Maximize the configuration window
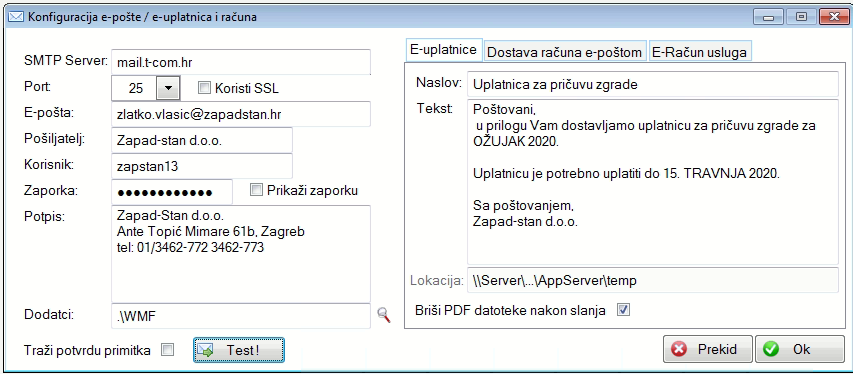 pos(801,17)
